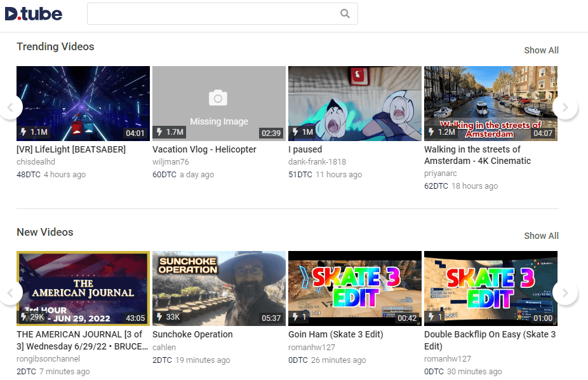Advance the Trending Videos carousel with the right arrow
The image size is (588, 380).
coord(565,107)
